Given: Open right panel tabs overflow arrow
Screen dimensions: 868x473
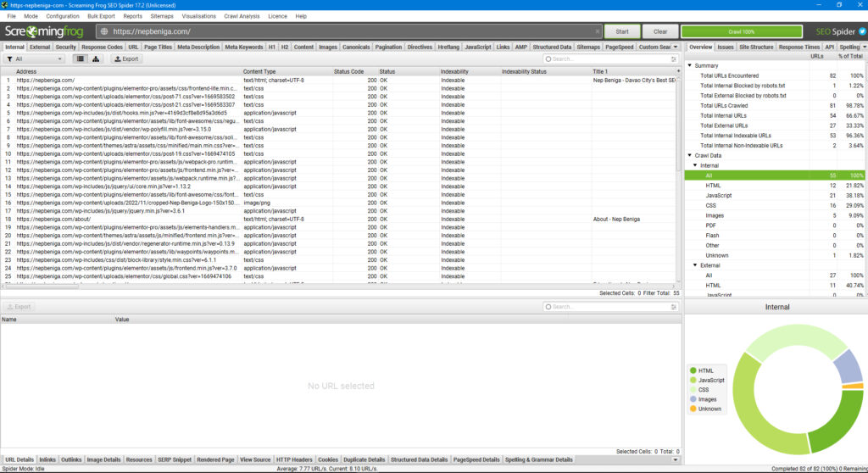Looking at the screenshot, I should point(864,47).
